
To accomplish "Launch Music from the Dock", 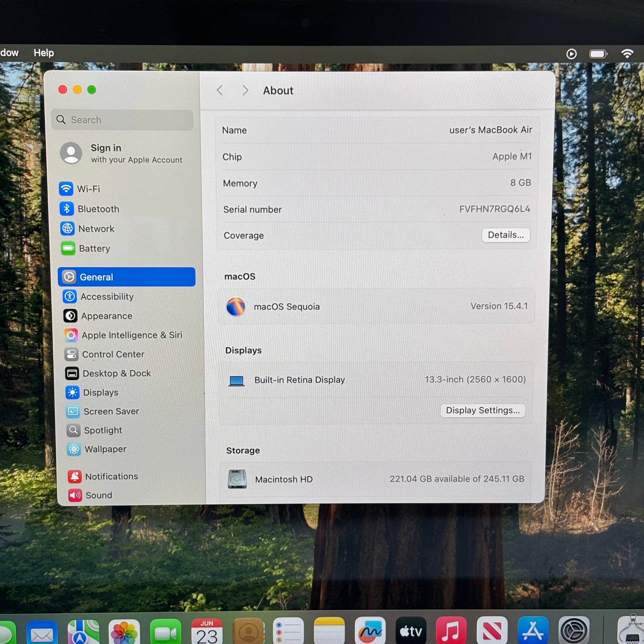I will point(451,630).
